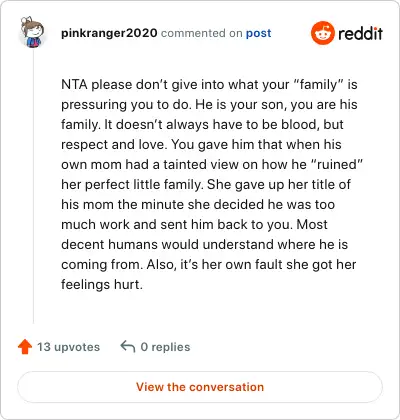The height and width of the screenshot is (420, 400).
Task: Click the Reddit Snoo logo icon
Action: [323, 33]
